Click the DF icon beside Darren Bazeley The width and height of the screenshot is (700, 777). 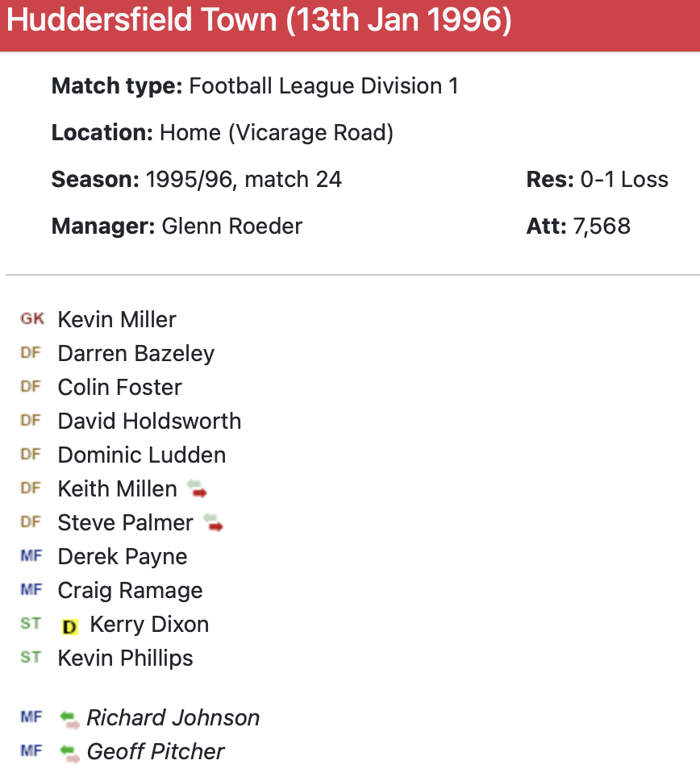click(31, 353)
